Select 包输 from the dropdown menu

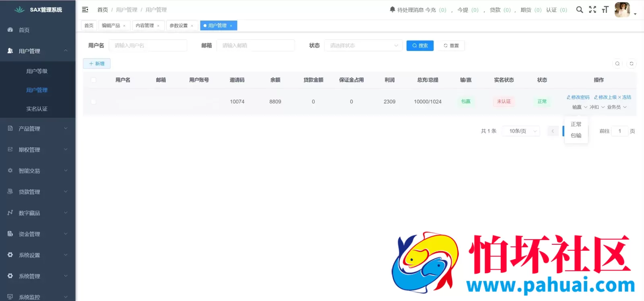point(576,135)
